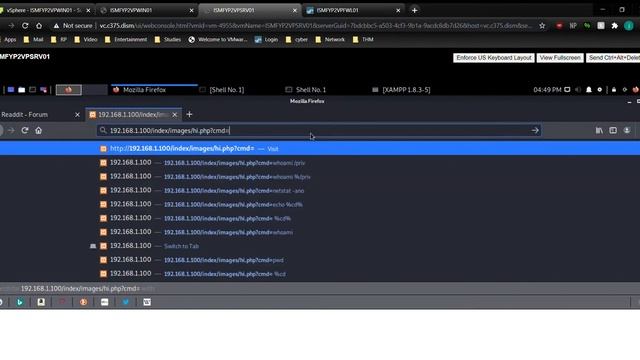Viewport: 640px width, 360px height.
Task: Go to Chrome home page
Action: [39, 25]
